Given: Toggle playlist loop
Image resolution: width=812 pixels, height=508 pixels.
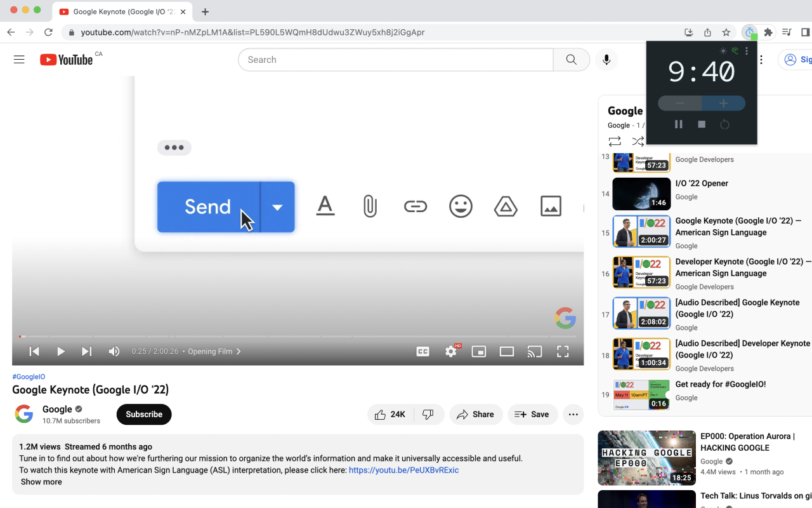Looking at the screenshot, I should 615,141.
